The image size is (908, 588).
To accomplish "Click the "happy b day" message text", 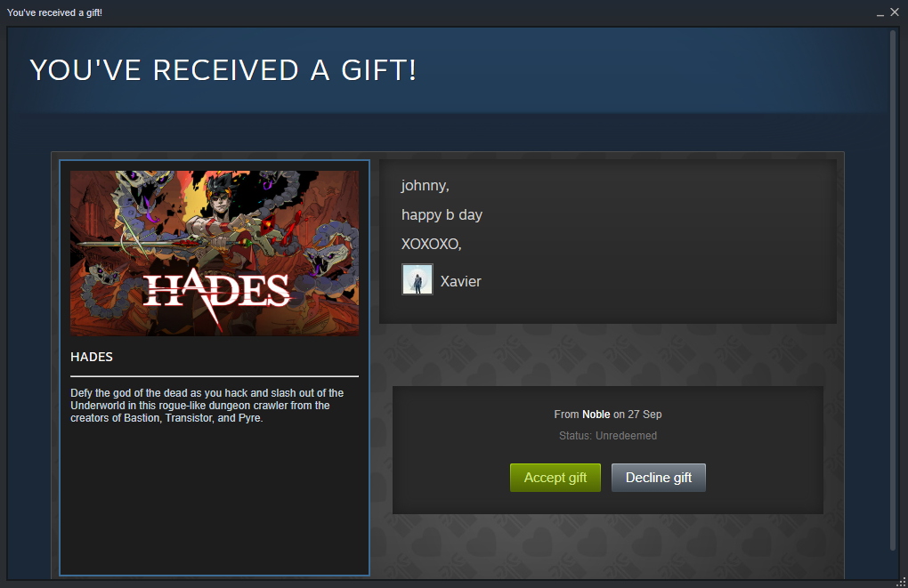I will [442, 214].
